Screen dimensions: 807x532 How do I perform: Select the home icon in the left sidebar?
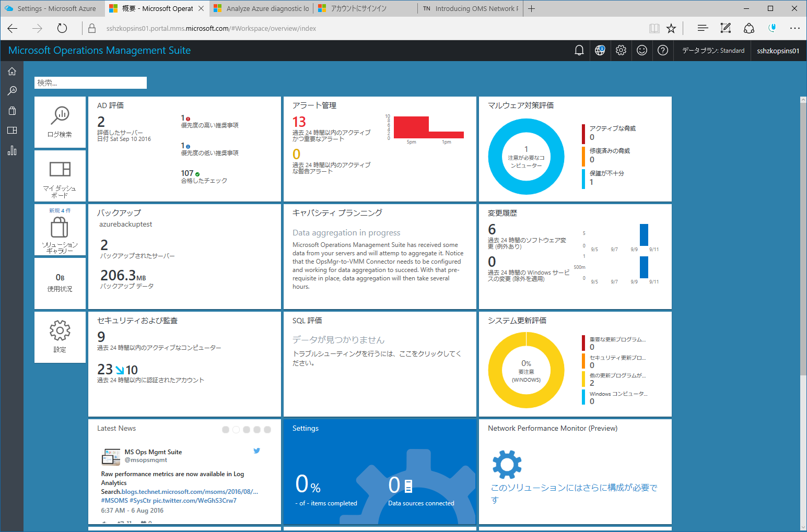click(x=11, y=72)
